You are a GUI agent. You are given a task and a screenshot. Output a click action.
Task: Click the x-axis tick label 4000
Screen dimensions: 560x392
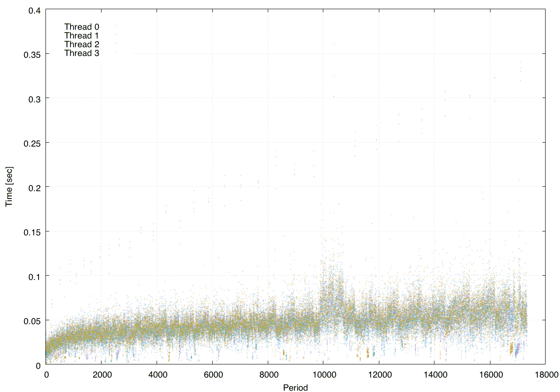[x=157, y=375]
